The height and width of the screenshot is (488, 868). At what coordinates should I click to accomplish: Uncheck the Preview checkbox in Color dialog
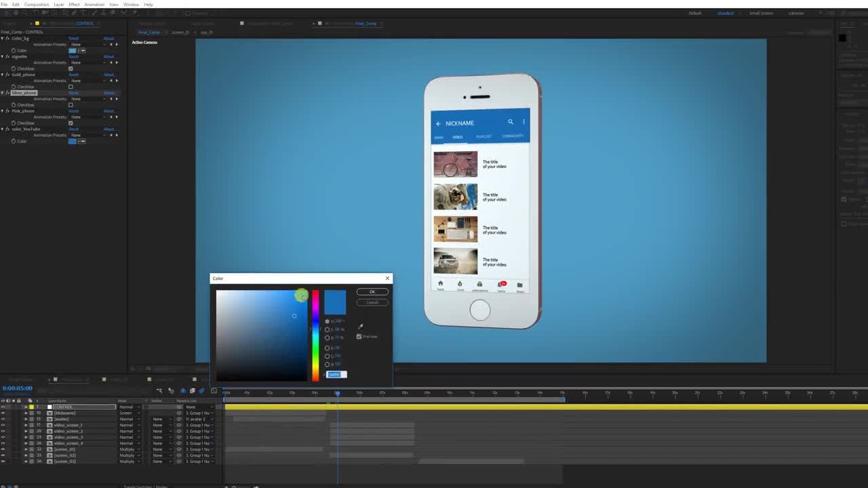pos(359,337)
